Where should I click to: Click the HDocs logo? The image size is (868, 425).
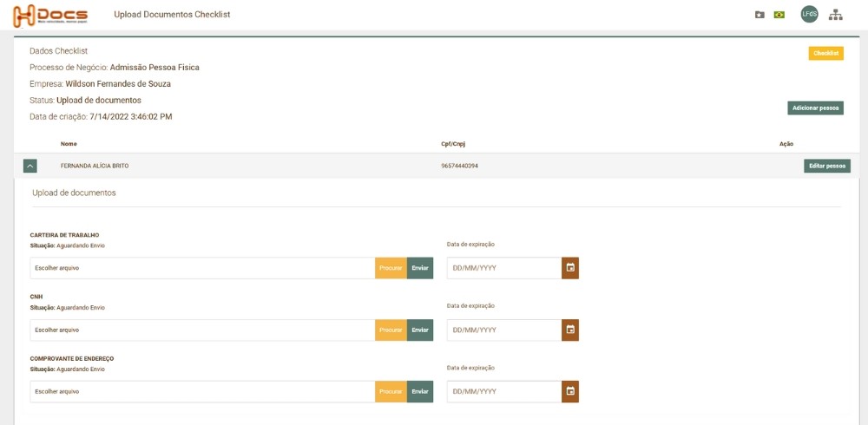[x=50, y=16]
